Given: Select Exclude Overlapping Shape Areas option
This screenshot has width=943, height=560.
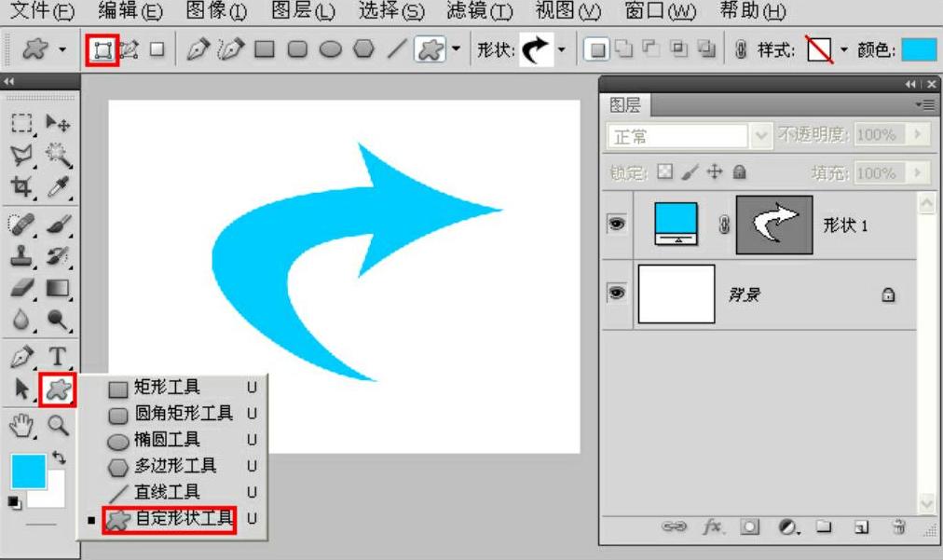Looking at the screenshot, I should 706,49.
